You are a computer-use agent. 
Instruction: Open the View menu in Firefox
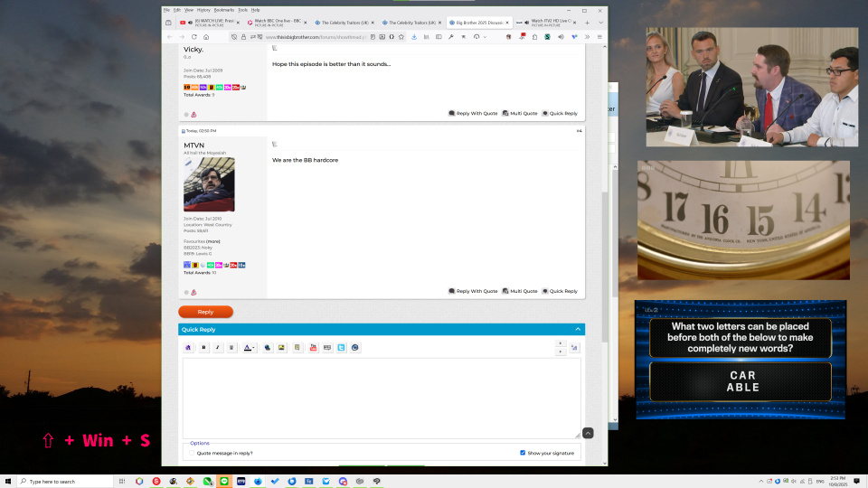pos(189,10)
